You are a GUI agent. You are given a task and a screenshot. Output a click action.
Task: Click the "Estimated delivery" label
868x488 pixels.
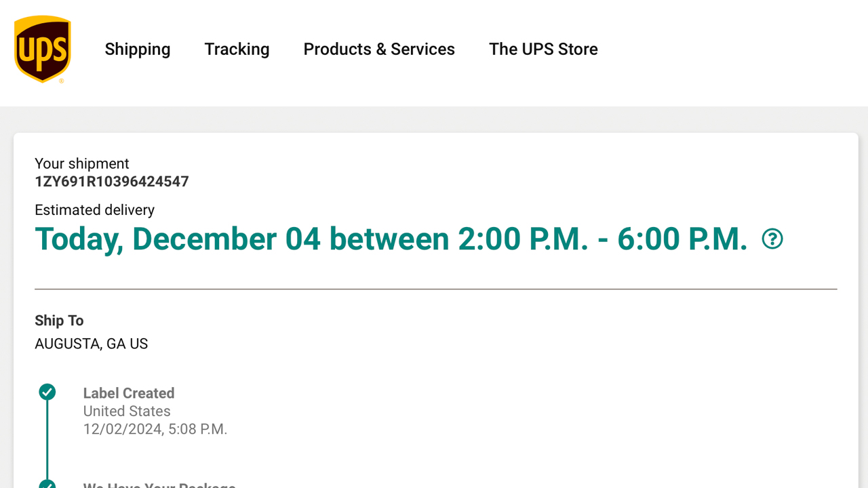(95, 210)
